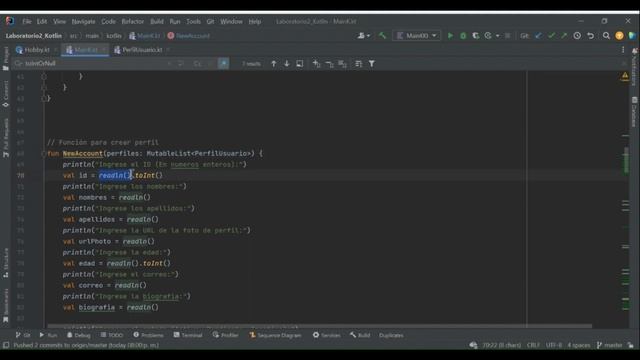Click the UTF-8 encoding status
This screenshot has width=640, height=360.
(x=554, y=345)
